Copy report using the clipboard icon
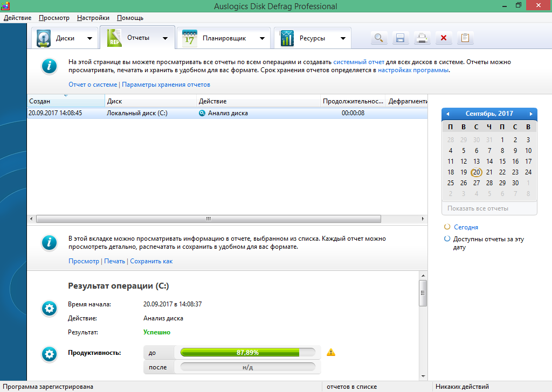 [x=465, y=38]
